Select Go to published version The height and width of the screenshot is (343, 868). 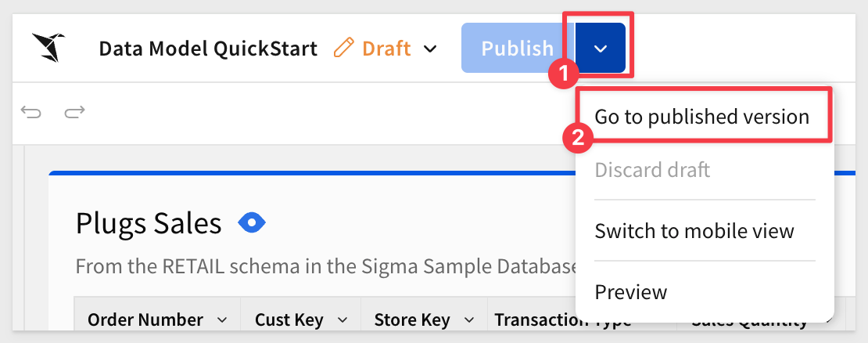pyautogui.click(x=702, y=117)
